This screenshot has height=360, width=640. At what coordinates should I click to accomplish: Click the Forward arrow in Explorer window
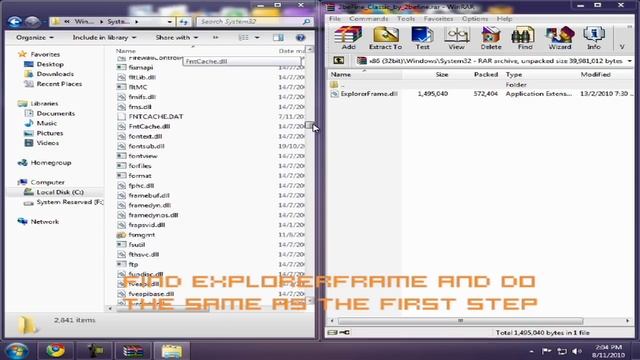tap(32, 22)
